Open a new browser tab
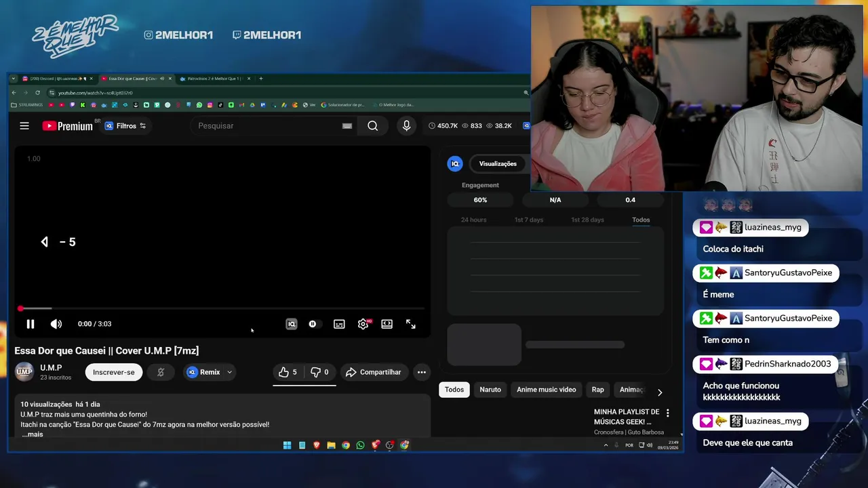Viewport: 868px width, 488px height. pyautogui.click(x=261, y=79)
